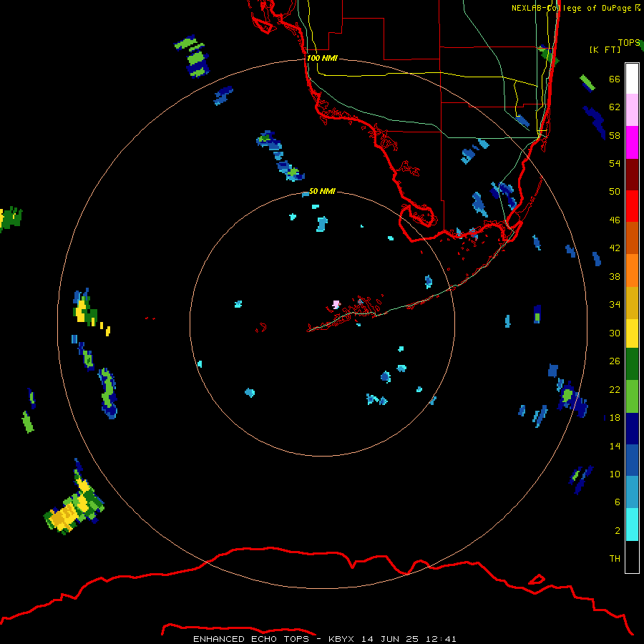Image resolution: width=644 pixels, height=644 pixels.
Task: Click the legend value '34'
Action: click(x=615, y=305)
